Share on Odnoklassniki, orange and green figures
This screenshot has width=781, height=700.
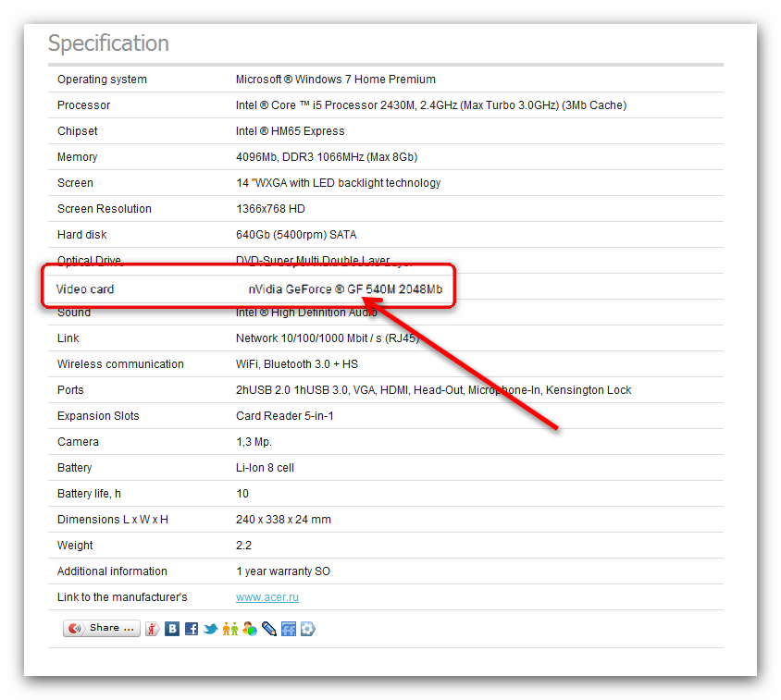(x=230, y=629)
